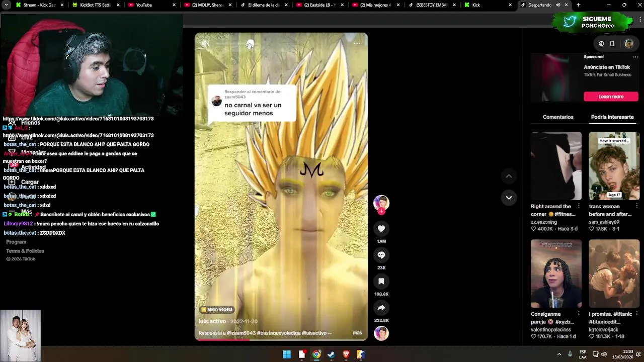Save the video with the bookmark icon

click(381, 281)
